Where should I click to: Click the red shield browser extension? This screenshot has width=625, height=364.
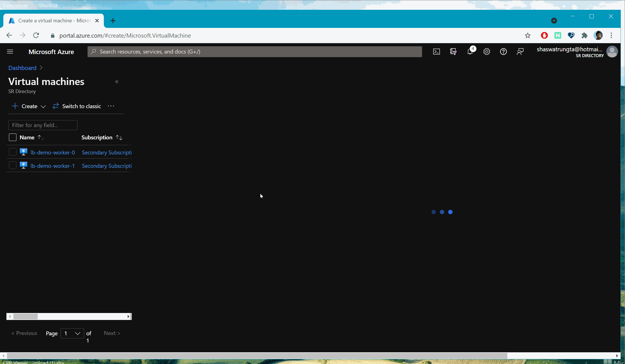544,35
